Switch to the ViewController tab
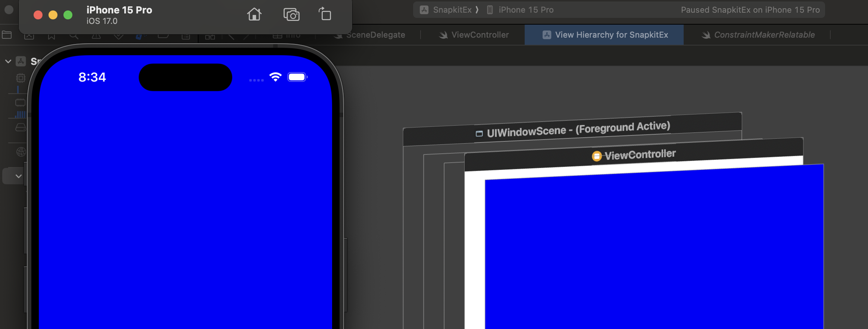Screen dimensions: 868x329 [474, 35]
